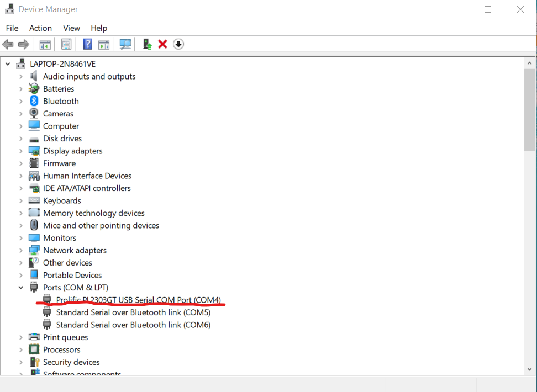This screenshot has width=537, height=392.
Task: Click the down-arrow Disable device icon
Action: pos(178,44)
